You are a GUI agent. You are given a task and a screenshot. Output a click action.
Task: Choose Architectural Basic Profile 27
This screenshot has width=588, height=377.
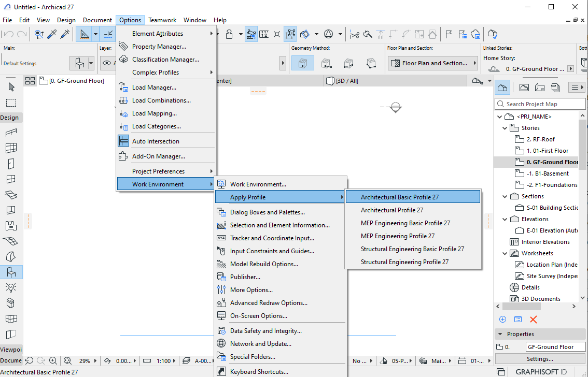pos(413,197)
